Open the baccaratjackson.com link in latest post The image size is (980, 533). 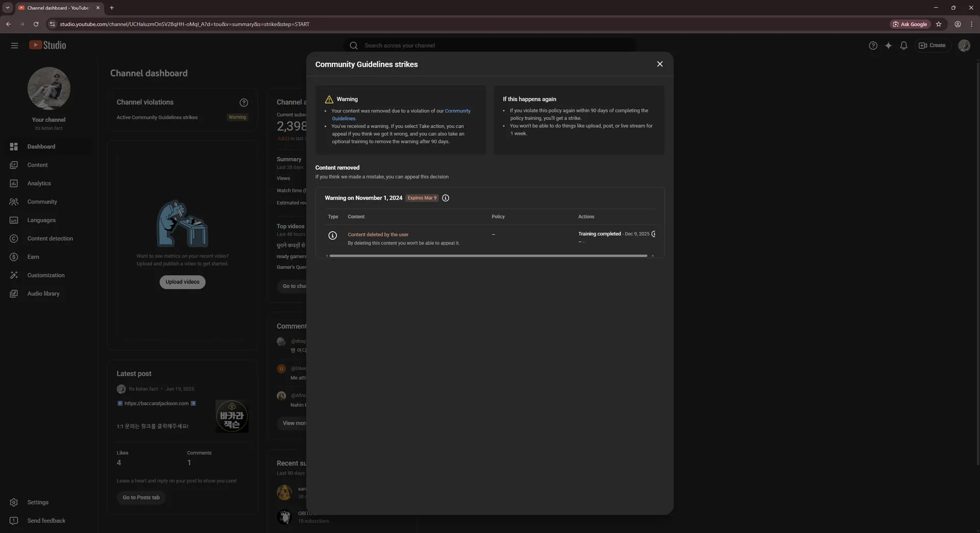tap(157, 403)
